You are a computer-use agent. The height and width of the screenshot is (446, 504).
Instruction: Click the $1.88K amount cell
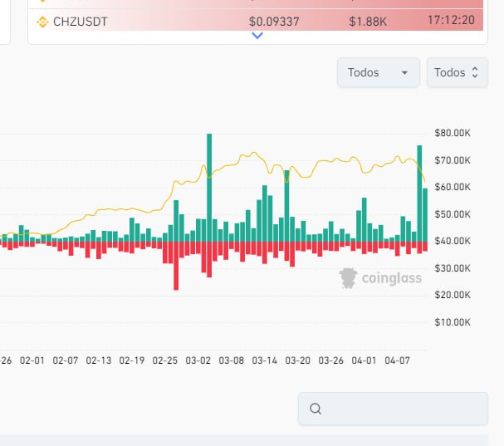coord(368,20)
